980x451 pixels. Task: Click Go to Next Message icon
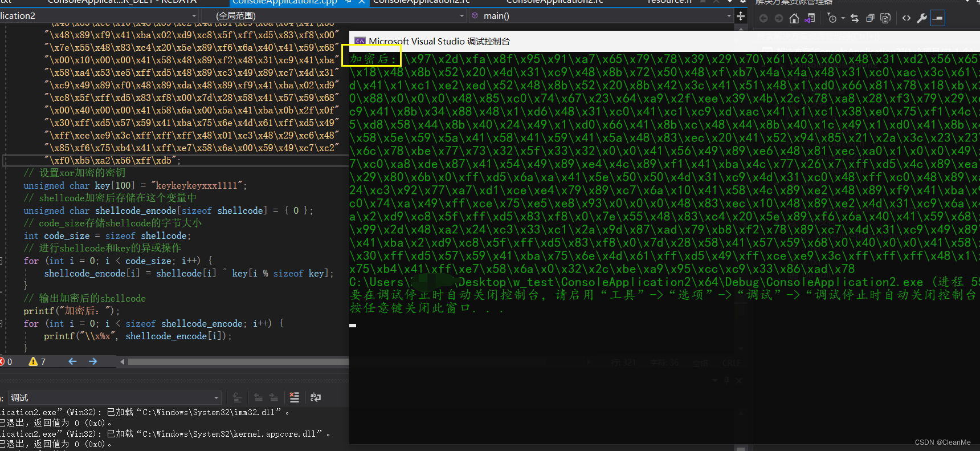click(x=273, y=397)
